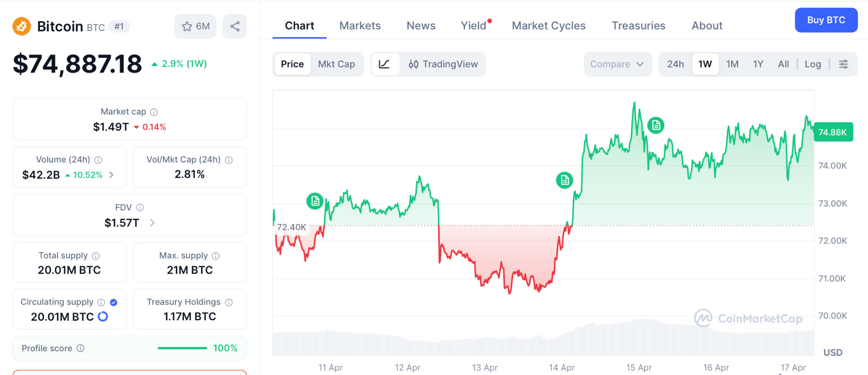Expand Volume (24h) details arrow

pos(111,175)
